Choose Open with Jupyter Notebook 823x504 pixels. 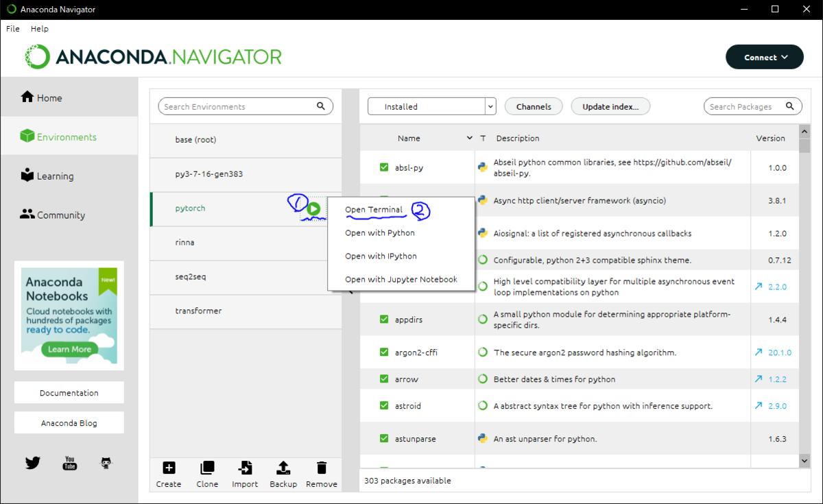(x=401, y=279)
